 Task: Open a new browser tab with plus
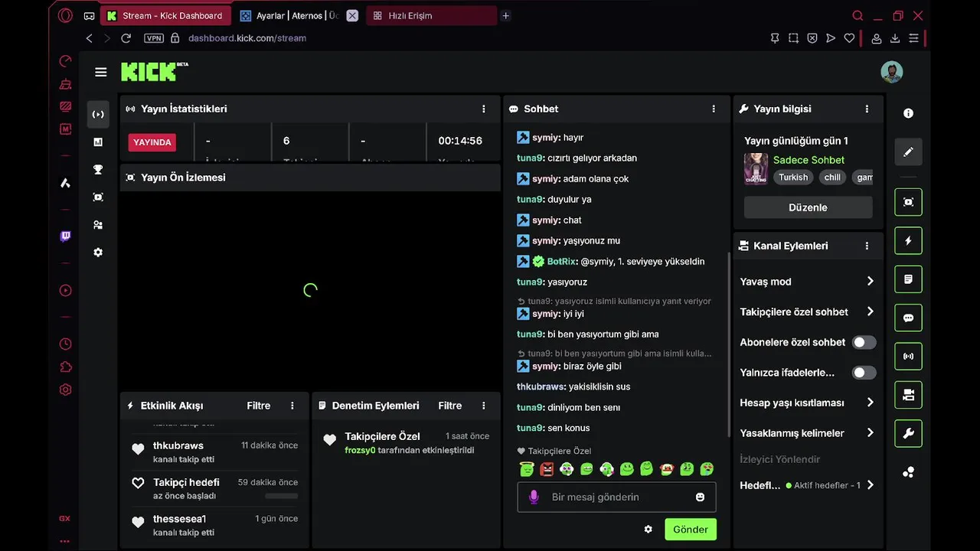(x=505, y=15)
